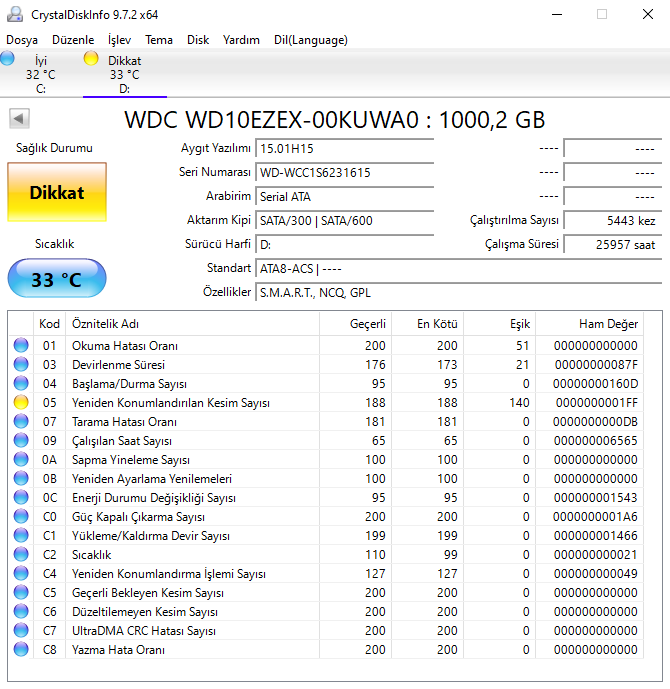Open the Tema menu

coord(159,40)
